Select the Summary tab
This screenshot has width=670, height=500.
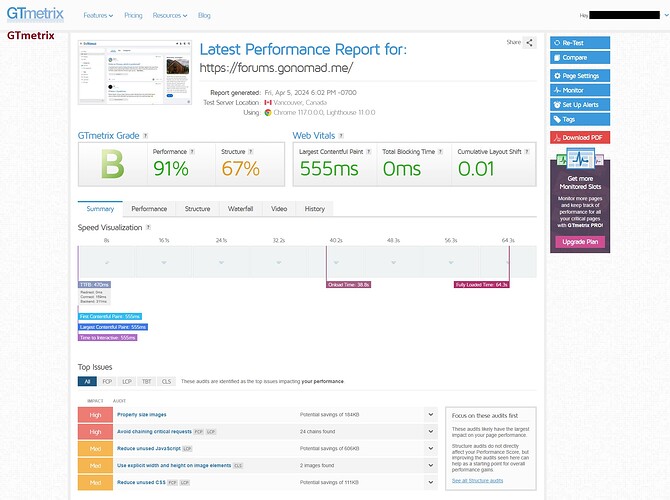pyautogui.click(x=100, y=209)
